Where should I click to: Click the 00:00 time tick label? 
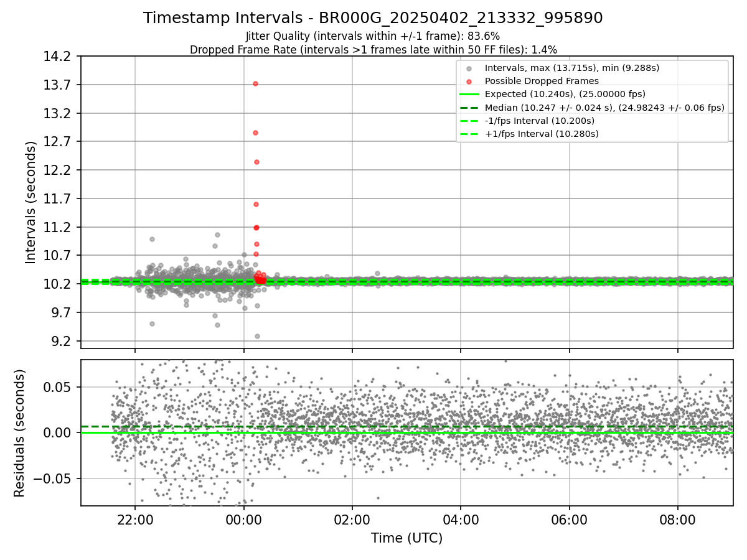[243, 519]
